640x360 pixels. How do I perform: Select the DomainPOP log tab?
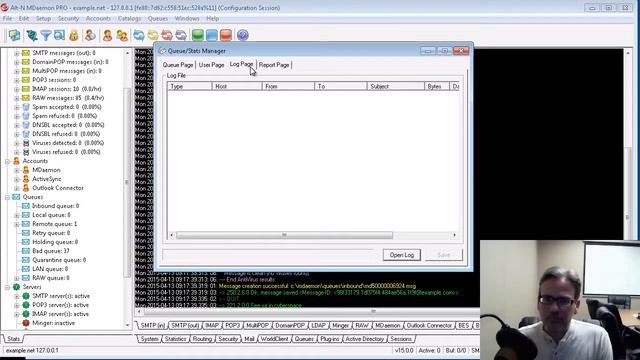coord(290,326)
